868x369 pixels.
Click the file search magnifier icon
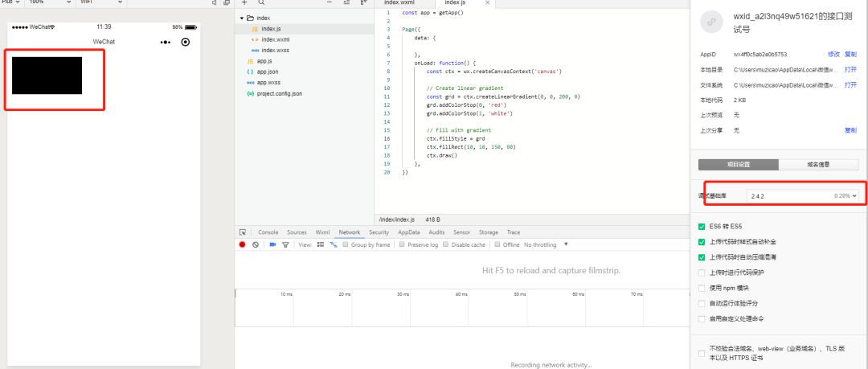260,2
